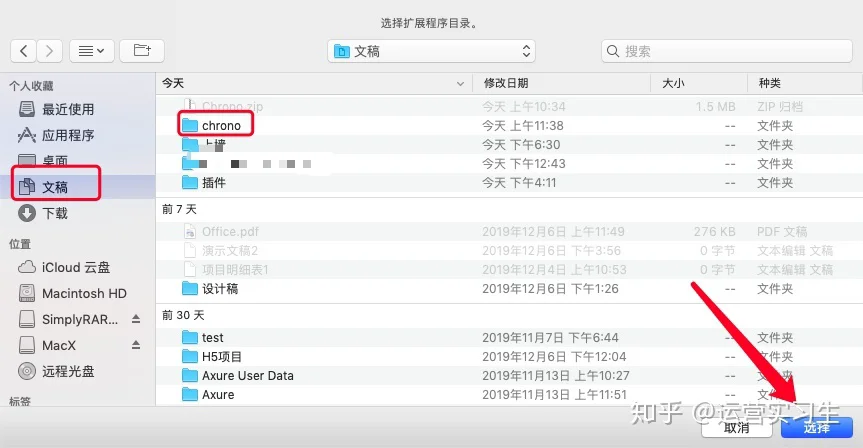Select MacX volume in the sidebar

pyautogui.click(x=47, y=345)
